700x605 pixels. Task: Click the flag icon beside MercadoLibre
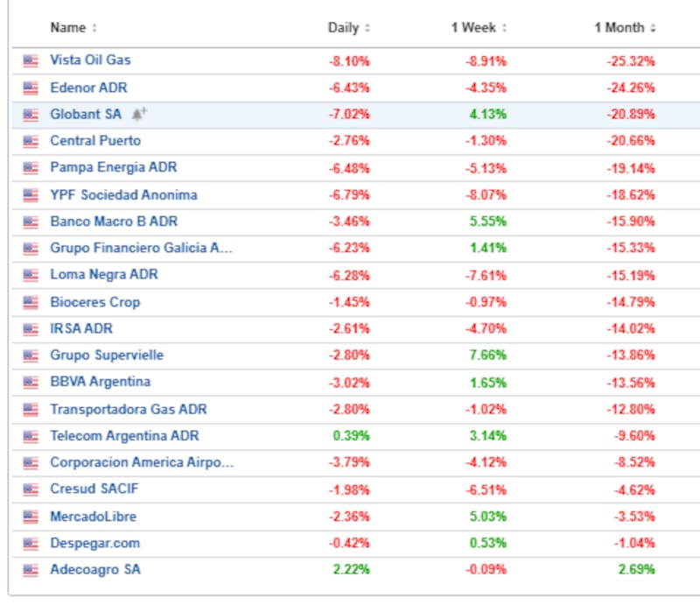click(31, 517)
